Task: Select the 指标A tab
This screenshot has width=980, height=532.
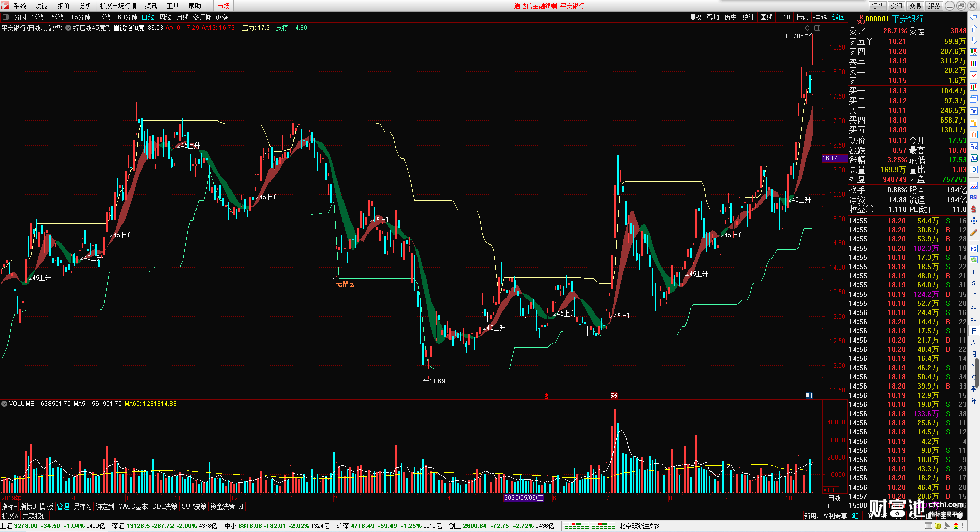Action: (x=9, y=506)
